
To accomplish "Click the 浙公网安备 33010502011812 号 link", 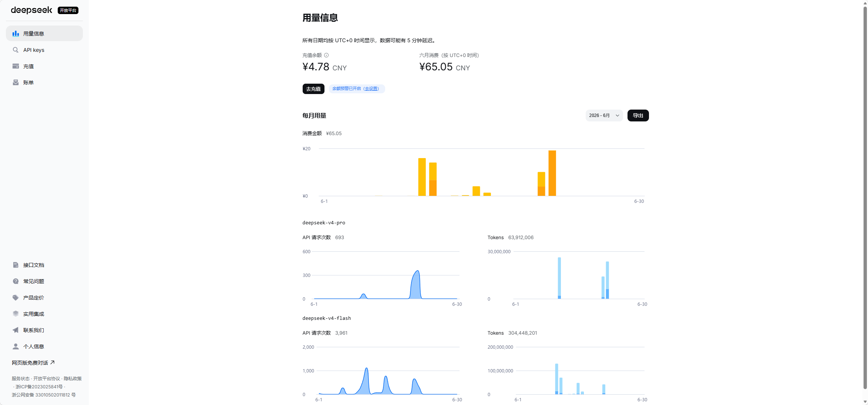I will [x=44, y=395].
